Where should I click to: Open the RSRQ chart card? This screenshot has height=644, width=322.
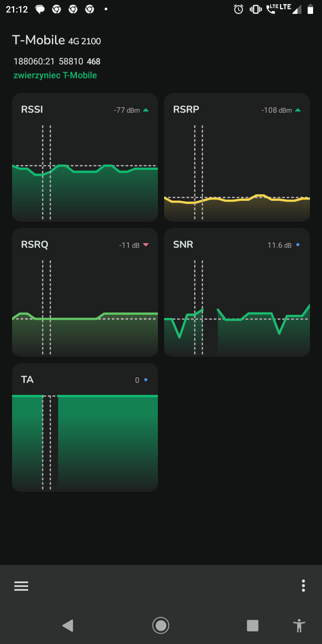85,292
